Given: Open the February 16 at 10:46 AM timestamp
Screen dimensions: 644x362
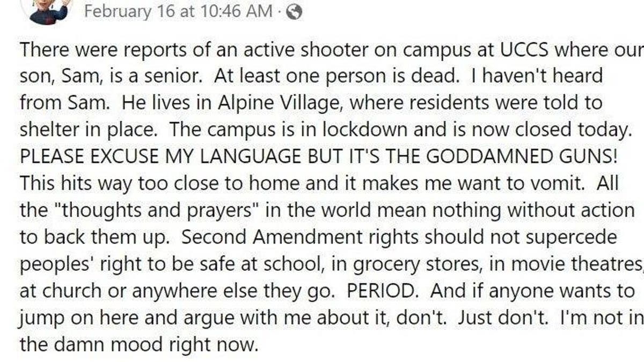Looking at the screenshot, I should coord(178,11).
